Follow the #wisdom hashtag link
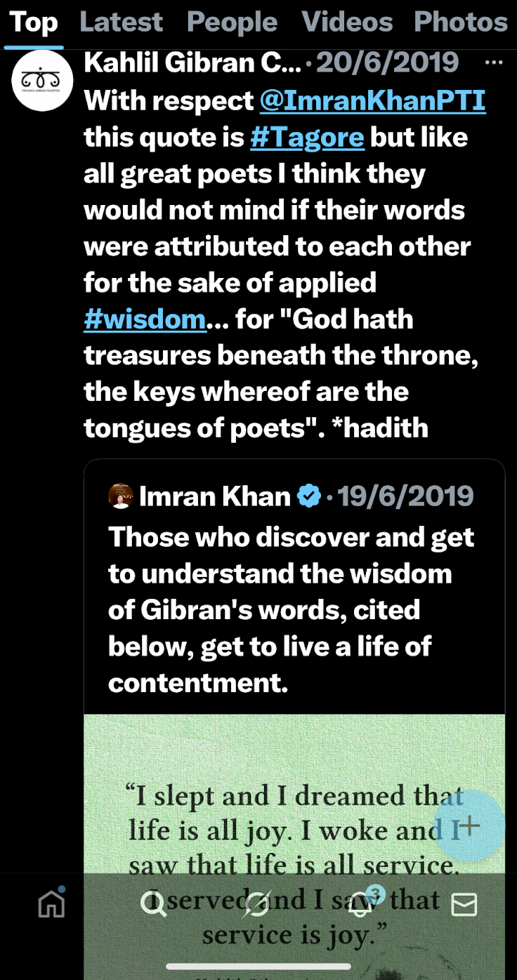Viewport: 517px width, 980px height. [145, 319]
